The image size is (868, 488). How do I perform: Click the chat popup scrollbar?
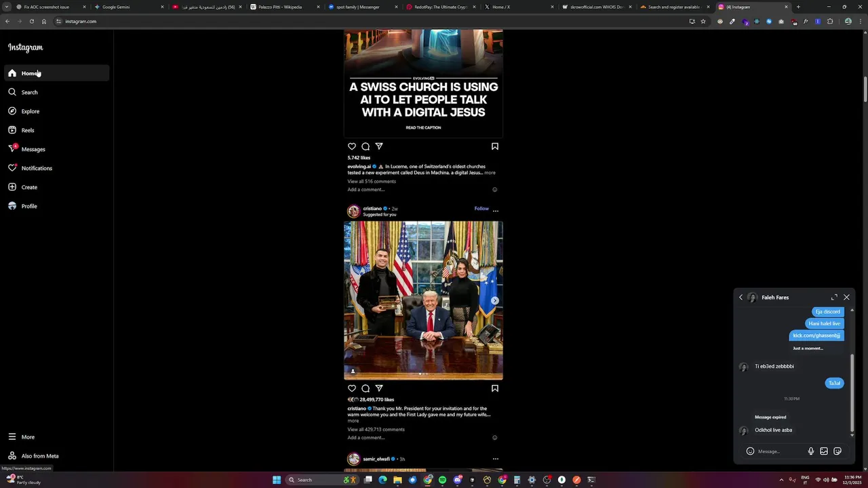coord(852,393)
